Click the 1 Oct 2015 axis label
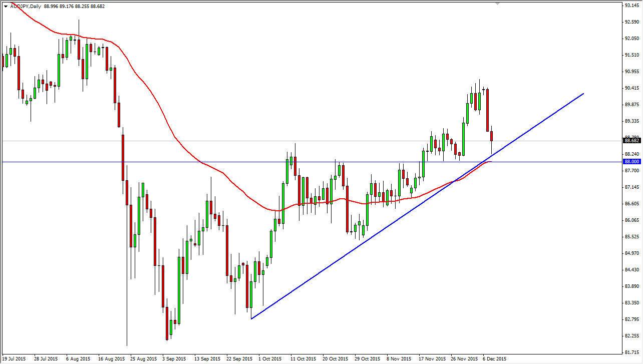The width and height of the screenshot is (643, 364). click(x=270, y=359)
